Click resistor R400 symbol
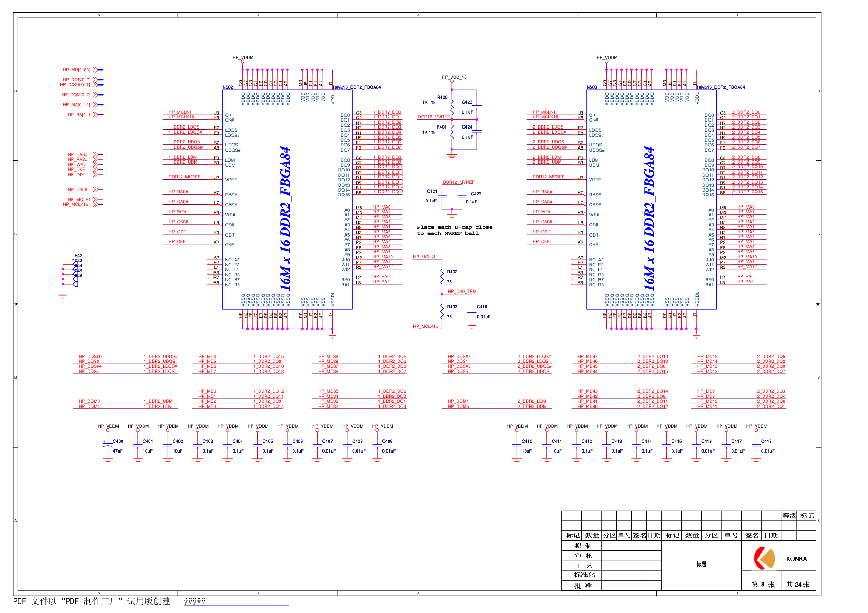 tap(452, 107)
